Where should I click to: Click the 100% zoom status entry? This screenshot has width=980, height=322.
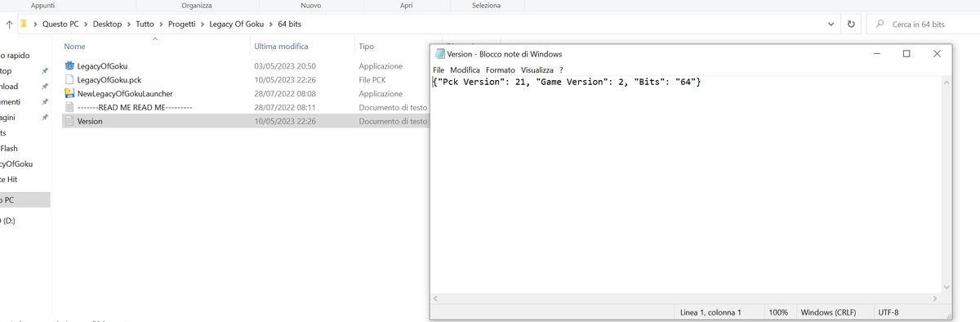pyautogui.click(x=778, y=312)
